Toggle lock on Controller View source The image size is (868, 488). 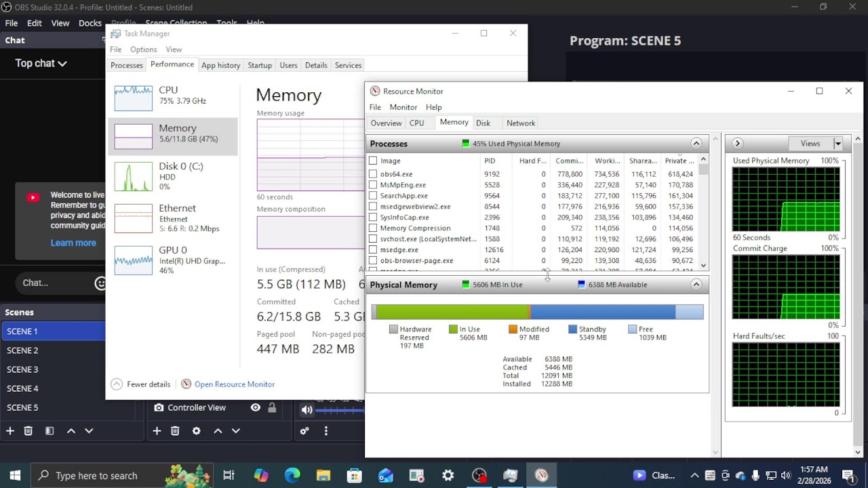272,407
